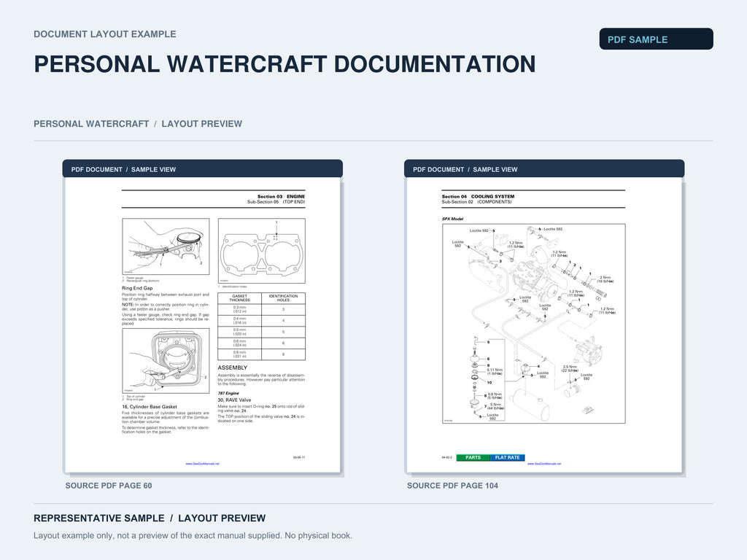Click the Section 03 ENGINE header text
The height and width of the screenshot is (560, 747).
tap(281, 196)
